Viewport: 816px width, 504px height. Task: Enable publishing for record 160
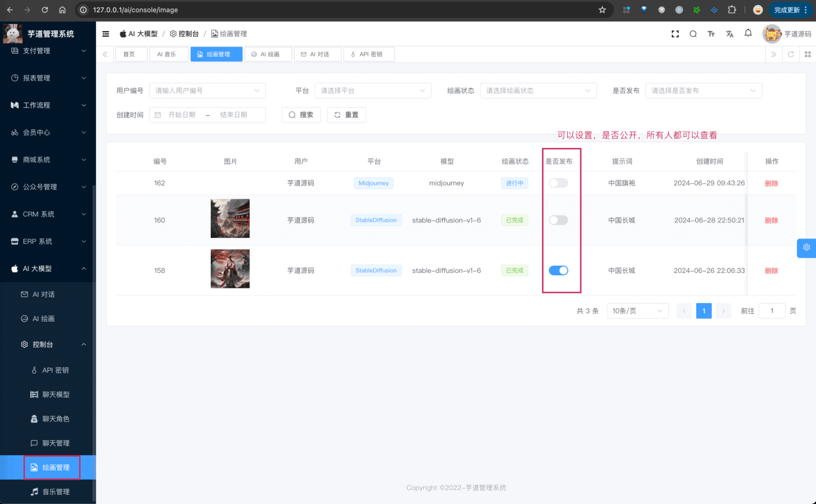(x=558, y=220)
